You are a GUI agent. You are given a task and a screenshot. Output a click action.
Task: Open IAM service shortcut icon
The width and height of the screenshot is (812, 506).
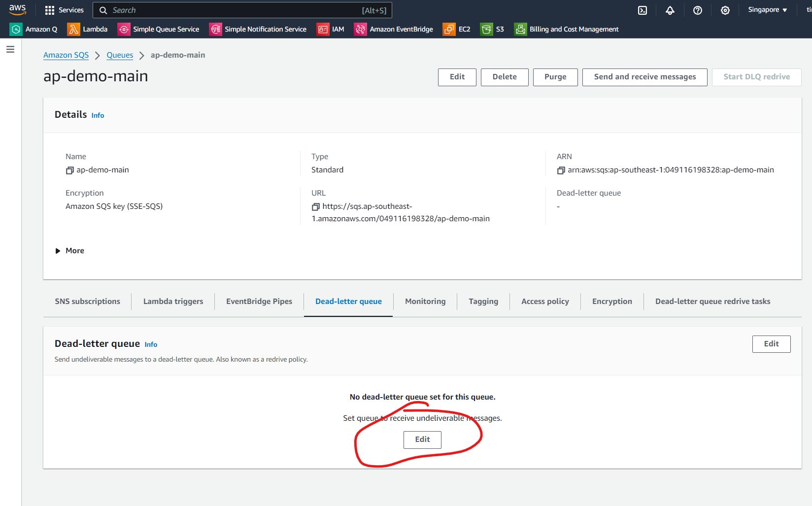coord(323,30)
